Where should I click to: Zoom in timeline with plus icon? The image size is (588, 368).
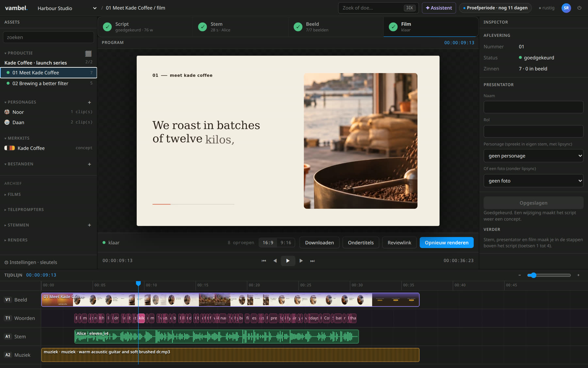click(578, 275)
